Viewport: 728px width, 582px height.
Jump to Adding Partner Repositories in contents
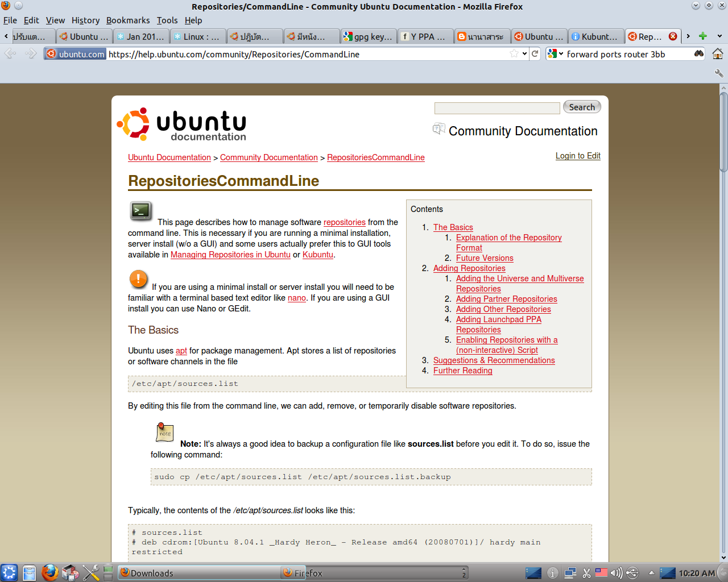click(x=507, y=299)
